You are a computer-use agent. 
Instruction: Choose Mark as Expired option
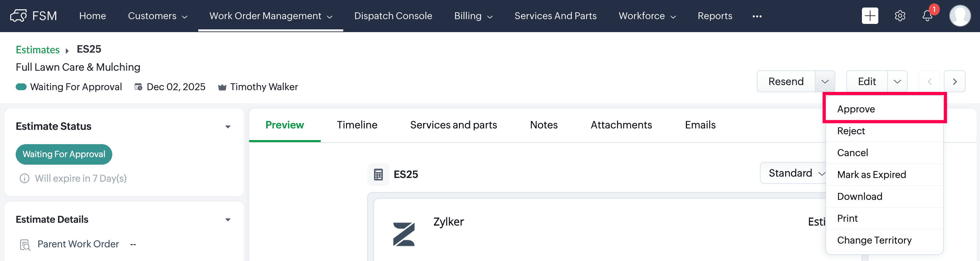871,175
